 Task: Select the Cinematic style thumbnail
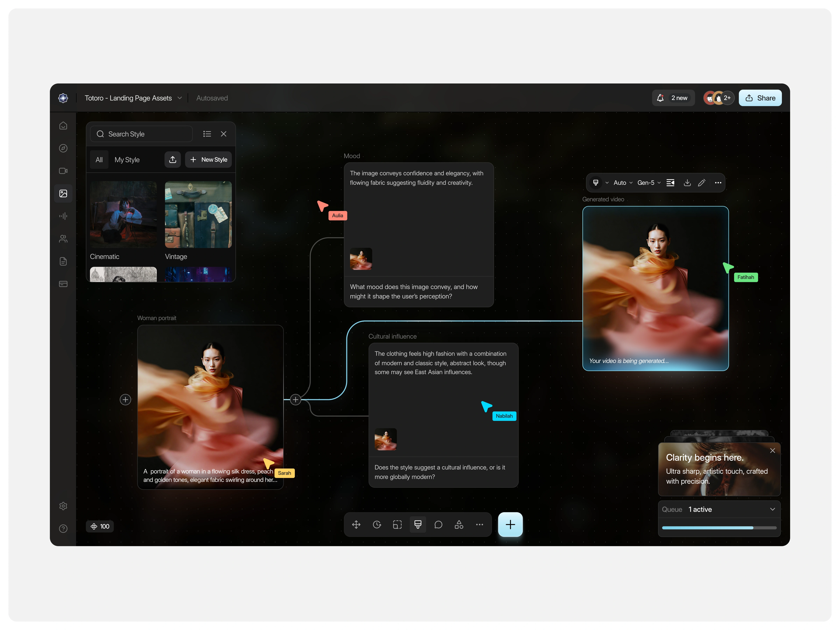pyautogui.click(x=123, y=215)
